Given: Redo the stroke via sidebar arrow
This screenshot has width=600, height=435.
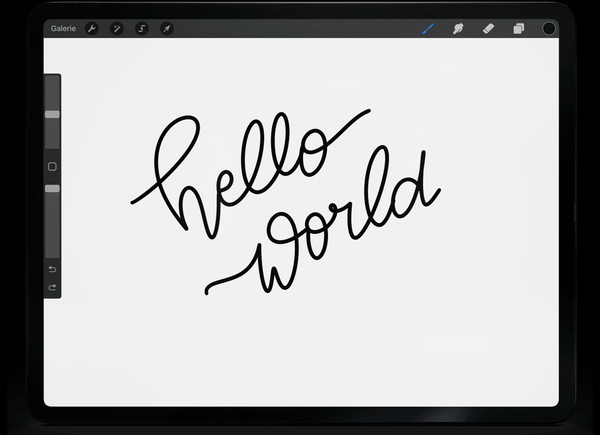Looking at the screenshot, I should [x=52, y=287].
